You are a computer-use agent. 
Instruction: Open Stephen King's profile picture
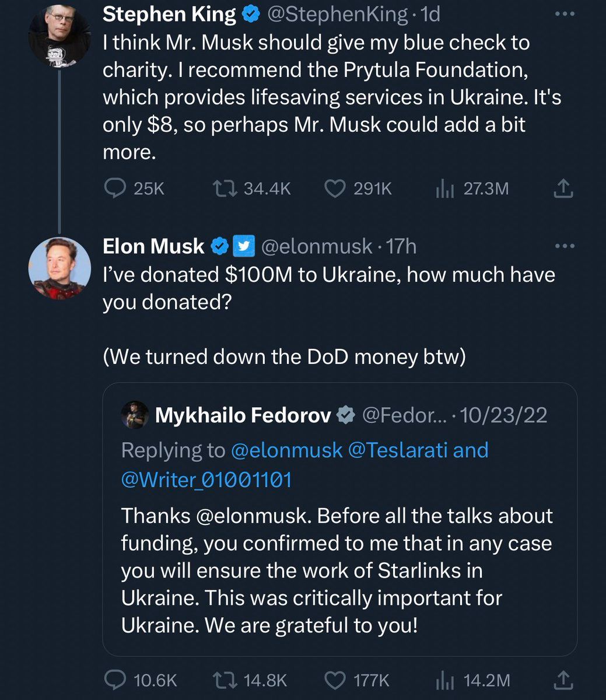pyautogui.click(x=59, y=36)
